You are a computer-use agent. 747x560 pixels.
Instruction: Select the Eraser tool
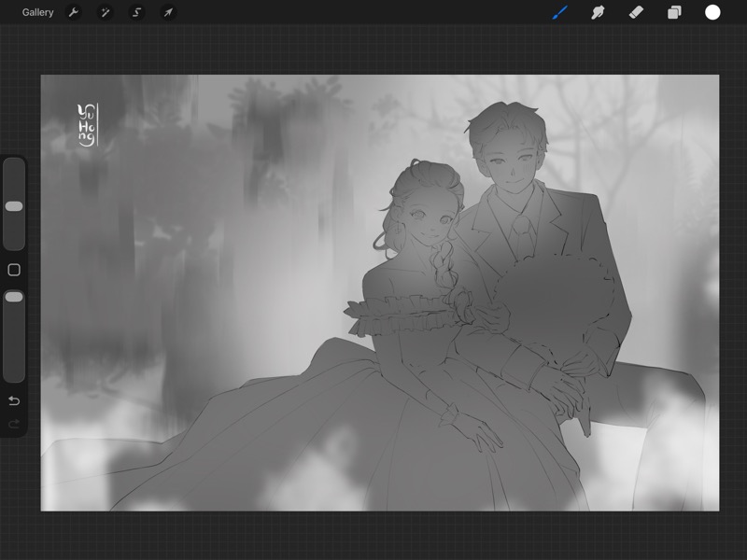tap(636, 12)
